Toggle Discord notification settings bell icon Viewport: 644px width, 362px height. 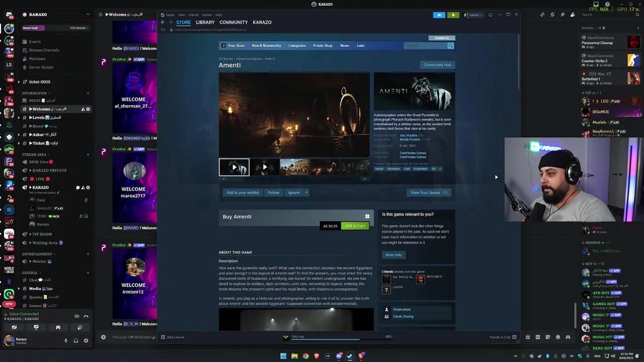coord(552,15)
